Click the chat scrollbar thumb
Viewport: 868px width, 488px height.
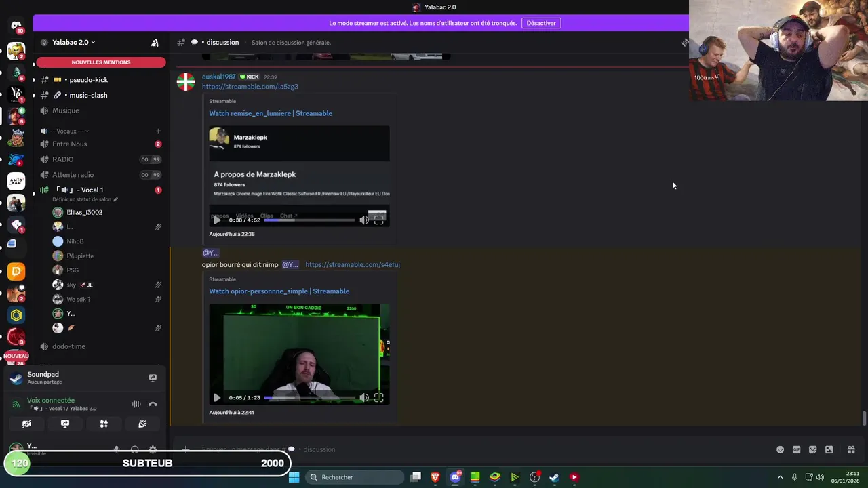(864, 418)
